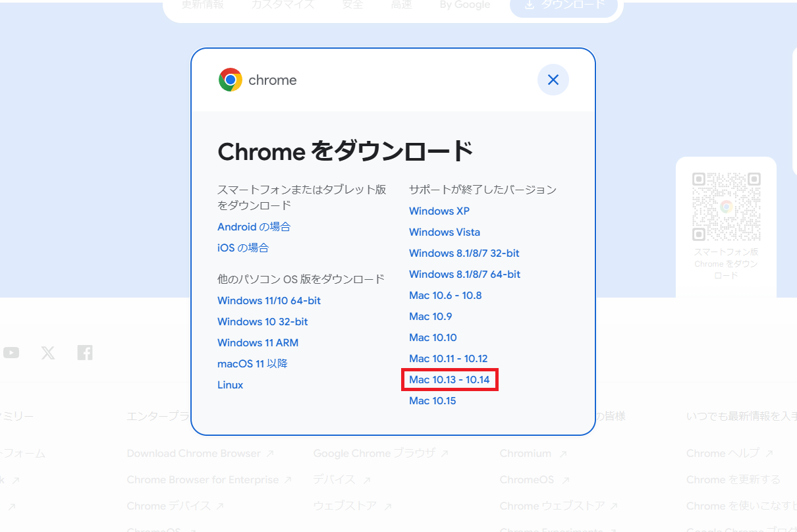Open Windows 8.1/8/7 64-bit link
This screenshot has width=797, height=532.
click(x=464, y=274)
